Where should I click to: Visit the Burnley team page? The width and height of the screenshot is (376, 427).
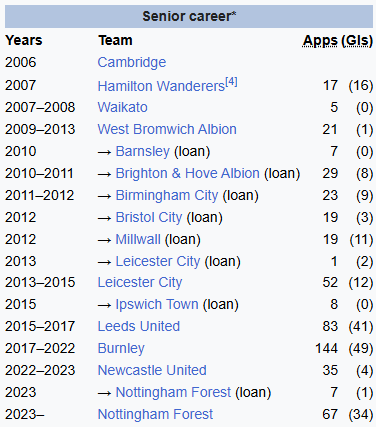(121, 349)
